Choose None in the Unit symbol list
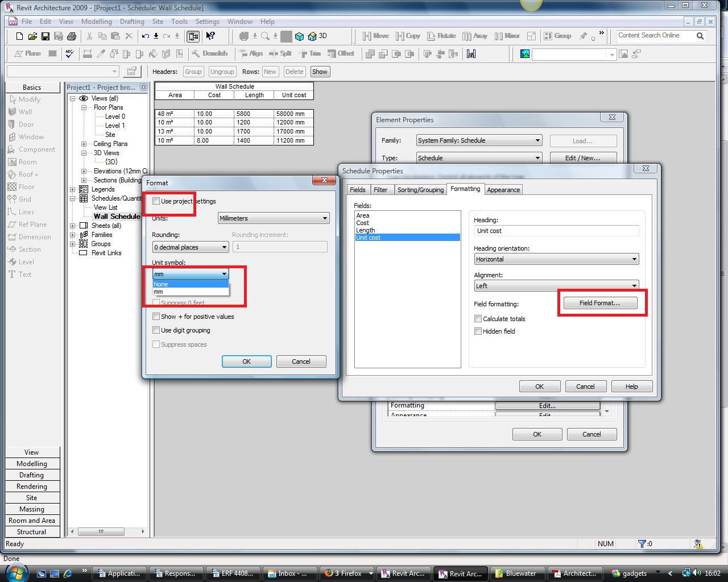The height and width of the screenshot is (582, 728). 191,284
